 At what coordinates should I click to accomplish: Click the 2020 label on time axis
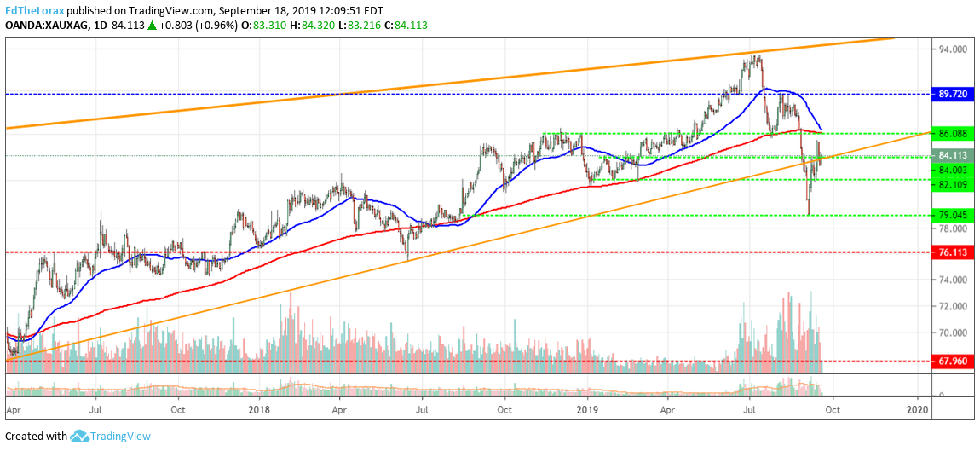click(918, 410)
